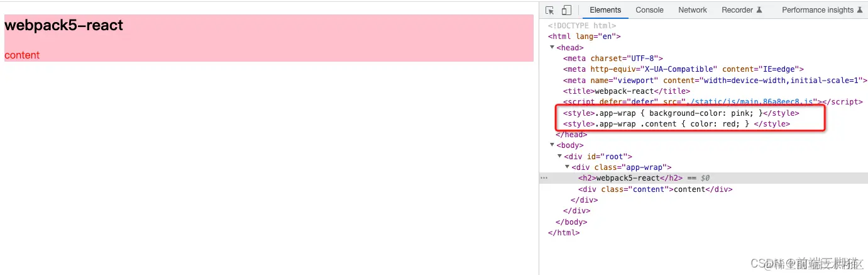Open the Elements tab
The width and height of the screenshot is (868, 275).
[x=605, y=10]
